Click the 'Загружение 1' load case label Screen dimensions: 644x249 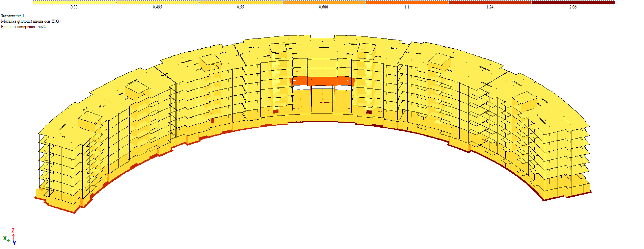(12, 16)
